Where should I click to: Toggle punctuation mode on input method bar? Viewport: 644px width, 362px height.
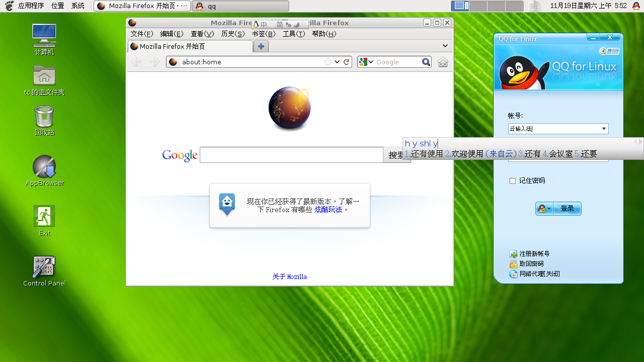tap(288, 25)
